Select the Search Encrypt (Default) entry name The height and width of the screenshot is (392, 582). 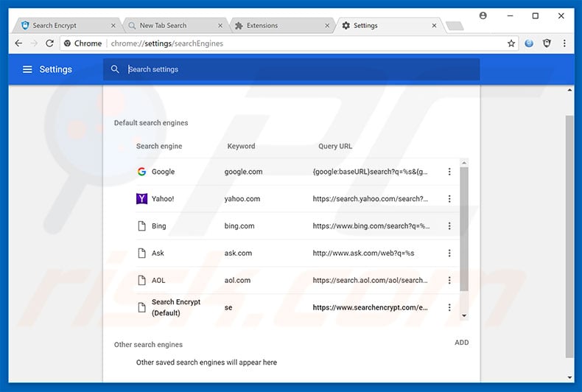pyautogui.click(x=176, y=307)
